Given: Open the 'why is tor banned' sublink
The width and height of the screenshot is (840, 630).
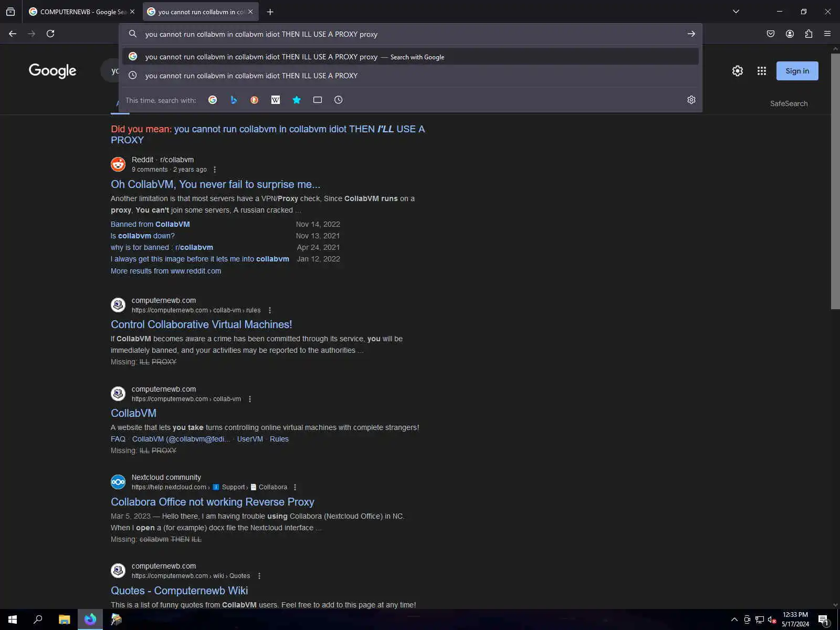Looking at the screenshot, I should [162, 247].
